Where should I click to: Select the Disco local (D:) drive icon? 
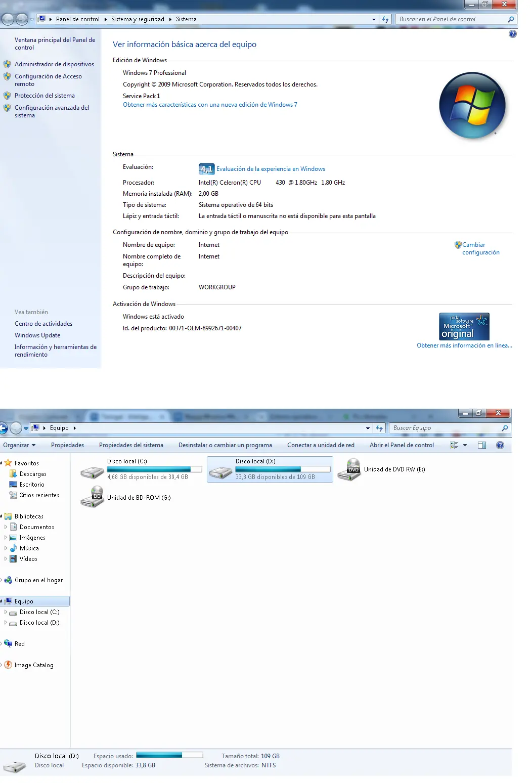click(x=221, y=472)
